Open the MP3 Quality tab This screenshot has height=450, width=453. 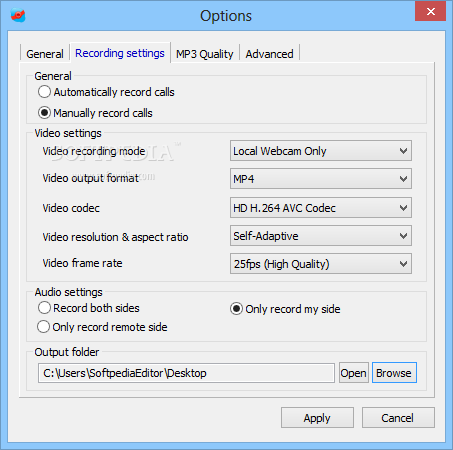(205, 54)
